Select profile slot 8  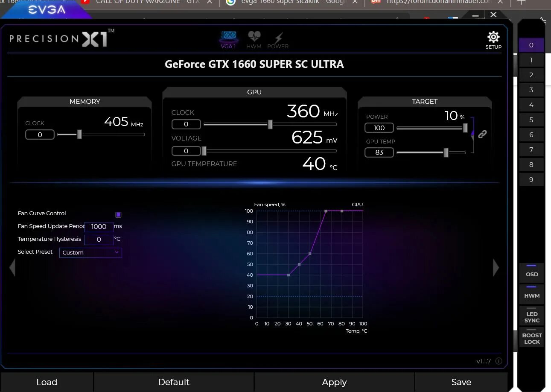tap(531, 165)
